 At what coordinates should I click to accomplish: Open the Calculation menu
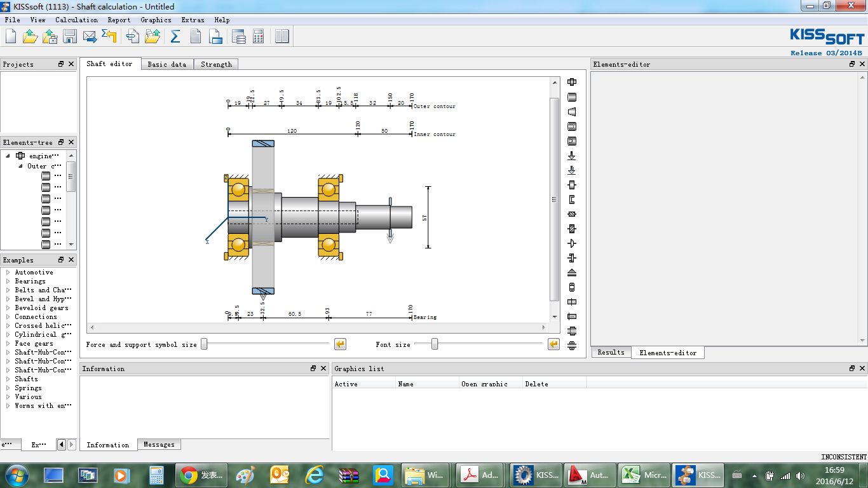coord(76,20)
